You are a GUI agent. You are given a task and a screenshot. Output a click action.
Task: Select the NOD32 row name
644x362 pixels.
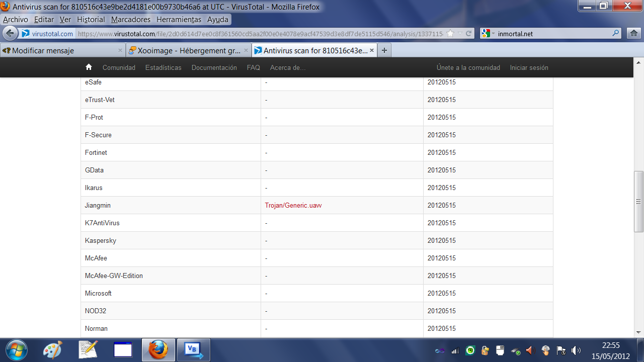96,311
